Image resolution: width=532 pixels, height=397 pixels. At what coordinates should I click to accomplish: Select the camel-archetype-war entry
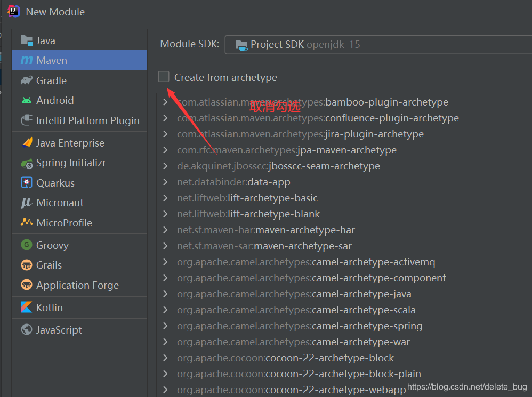click(293, 342)
